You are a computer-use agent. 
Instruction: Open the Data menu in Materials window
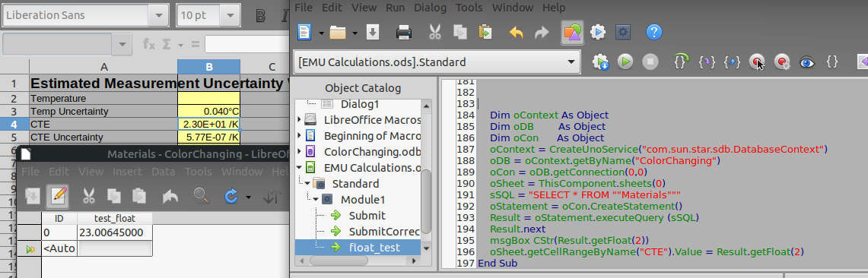point(164,172)
